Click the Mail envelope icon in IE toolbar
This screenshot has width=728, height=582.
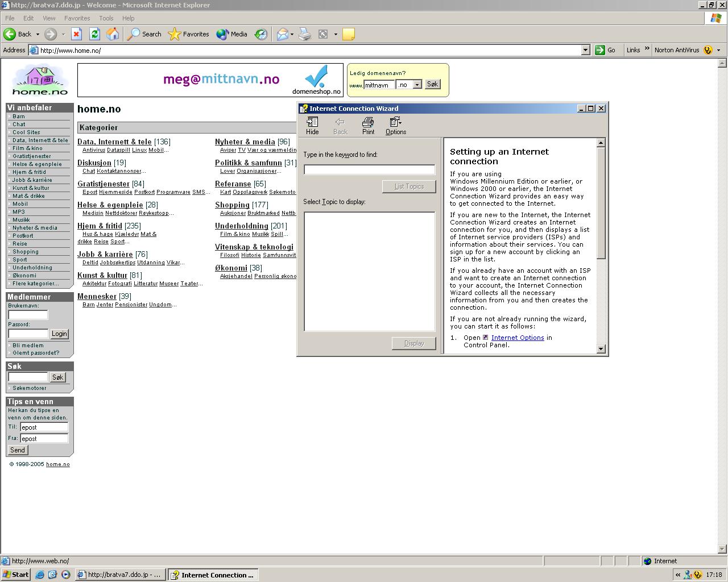pyautogui.click(x=282, y=34)
